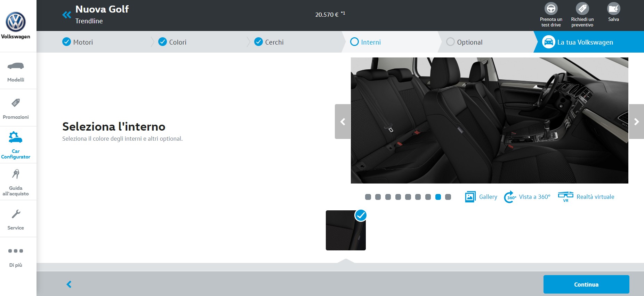Click the Volkswagen logo
This screenshot has height=296, width=644.
16,22
